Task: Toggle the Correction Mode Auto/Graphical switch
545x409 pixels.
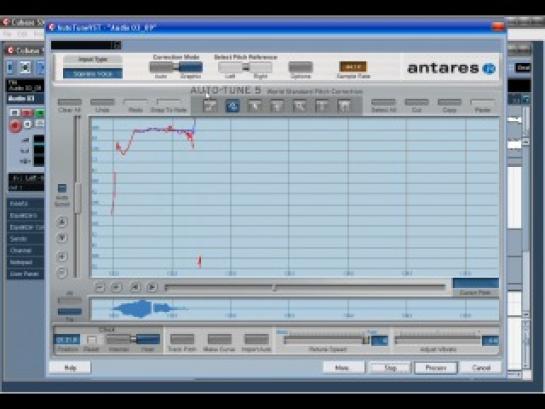Action: click(x=176, y=67)
